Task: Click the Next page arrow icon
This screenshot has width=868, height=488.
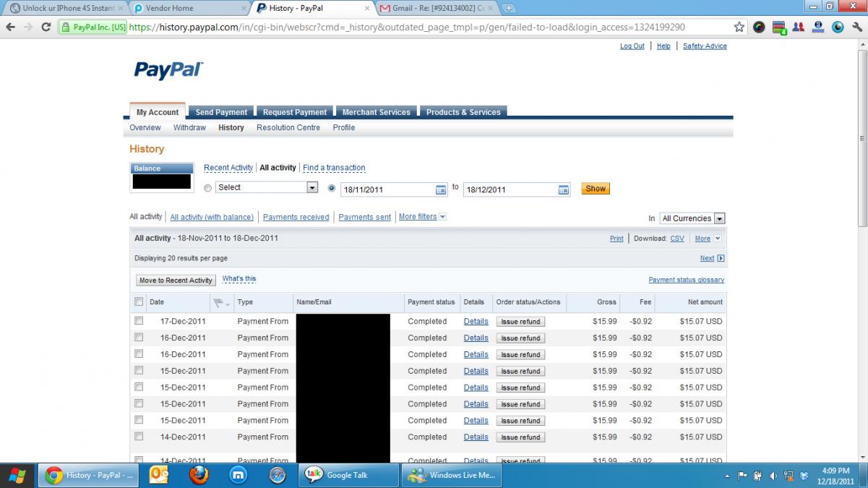Action: tap(721, 258)
